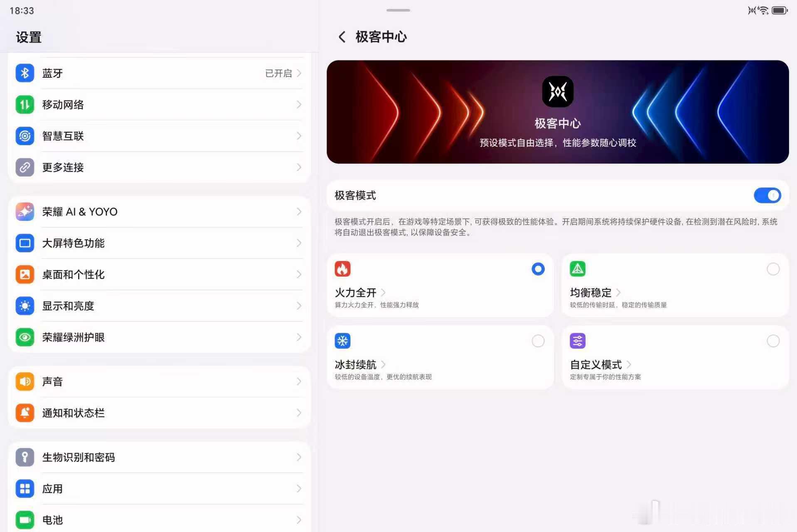The height and width of the screenshot is (532, 797).
Task: Tap the 预设模式自由选择，性能参数随心调校 banner subtitle
Action: [x=558, y=143]
